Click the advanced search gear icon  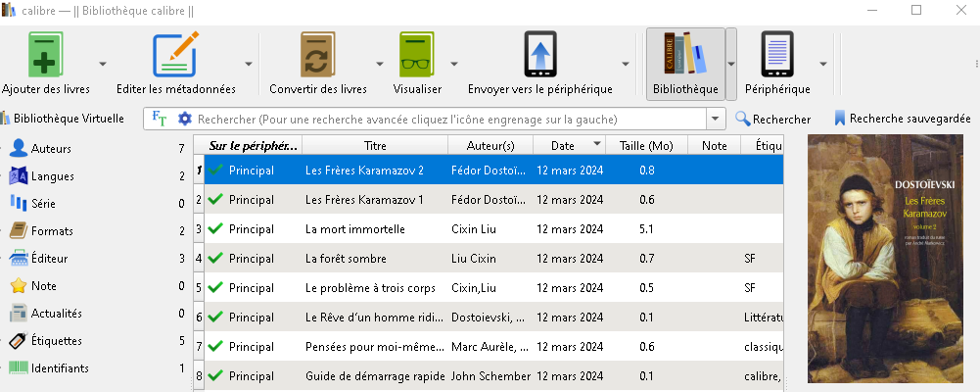184,119
